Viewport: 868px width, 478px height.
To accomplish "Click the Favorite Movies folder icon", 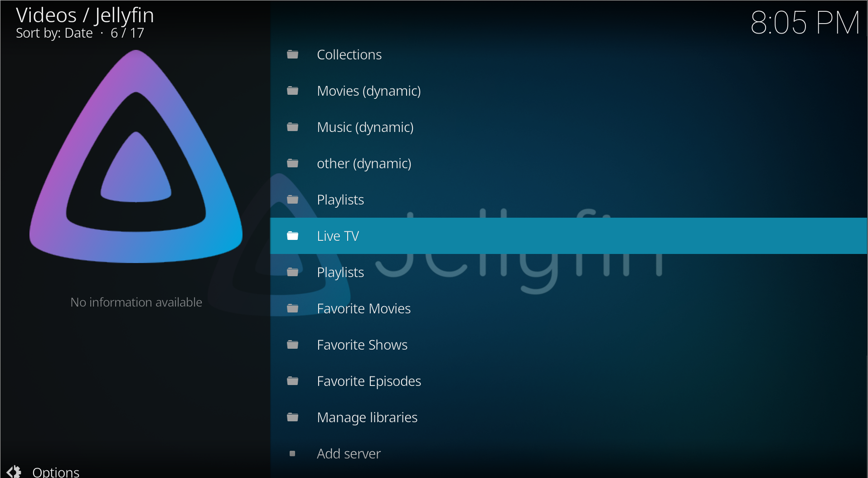I will click(x=292, y=308).
